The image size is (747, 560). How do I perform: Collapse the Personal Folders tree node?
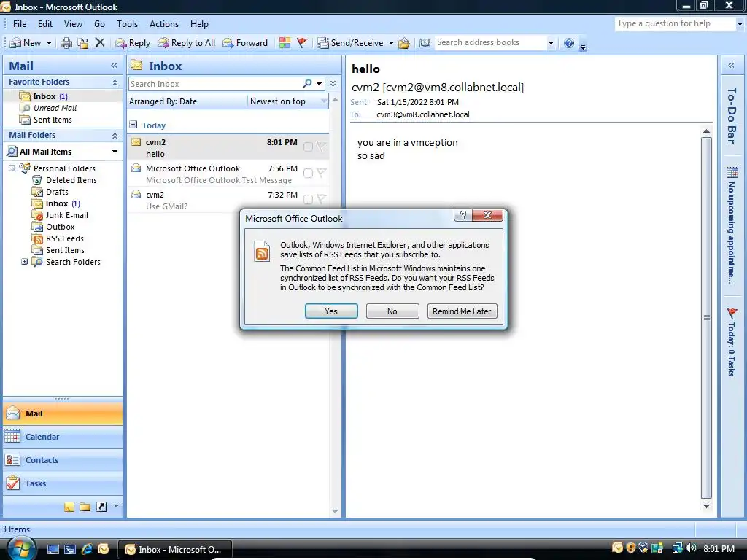tap(12, 168)
